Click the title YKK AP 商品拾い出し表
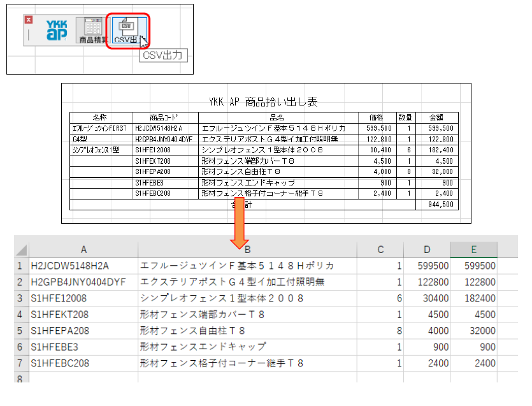 point(263,101)
